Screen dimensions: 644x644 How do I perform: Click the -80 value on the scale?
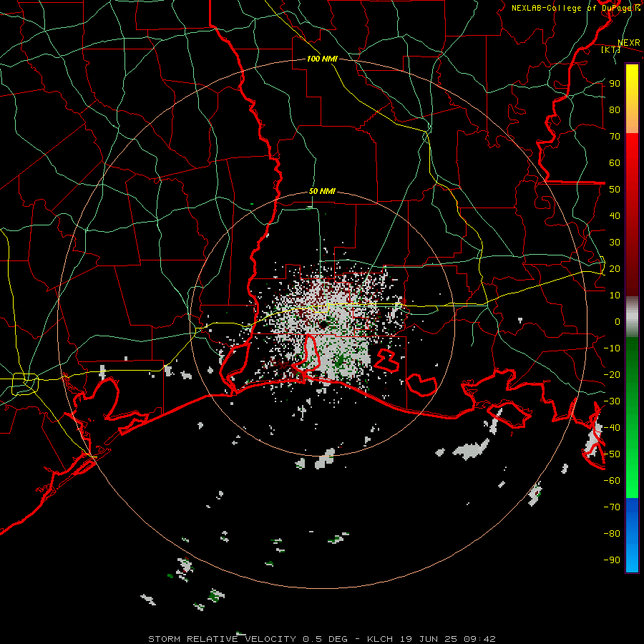[x=612, y=534]
